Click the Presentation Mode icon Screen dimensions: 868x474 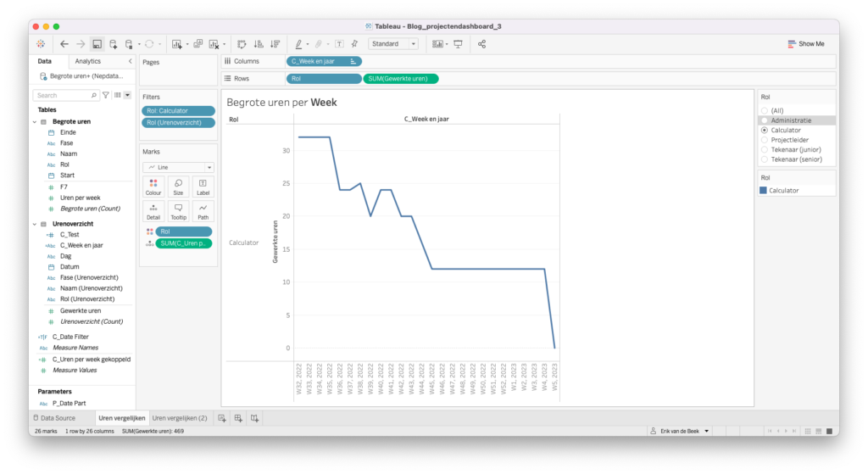click(459, 44)
